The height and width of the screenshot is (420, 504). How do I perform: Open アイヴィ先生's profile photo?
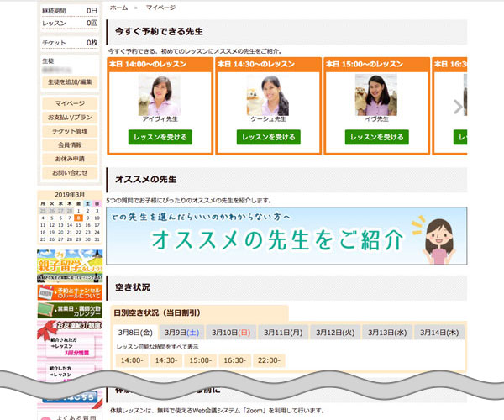click(160, 95)
